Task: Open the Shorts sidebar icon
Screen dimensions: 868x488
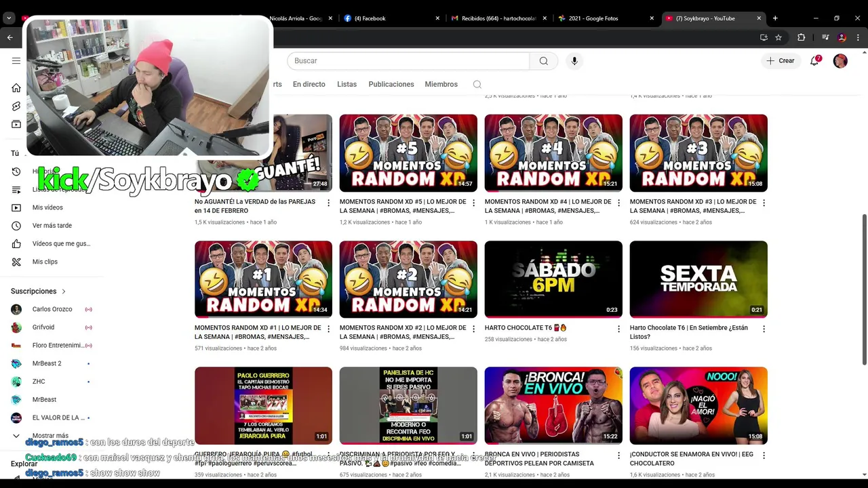Action: pos(16,106)
